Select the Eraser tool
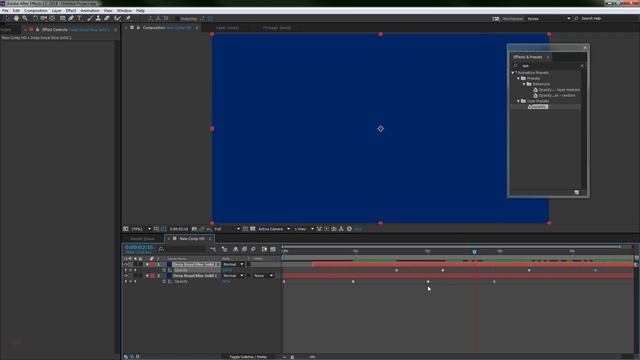The image size is (640, 360). [107, 18]
